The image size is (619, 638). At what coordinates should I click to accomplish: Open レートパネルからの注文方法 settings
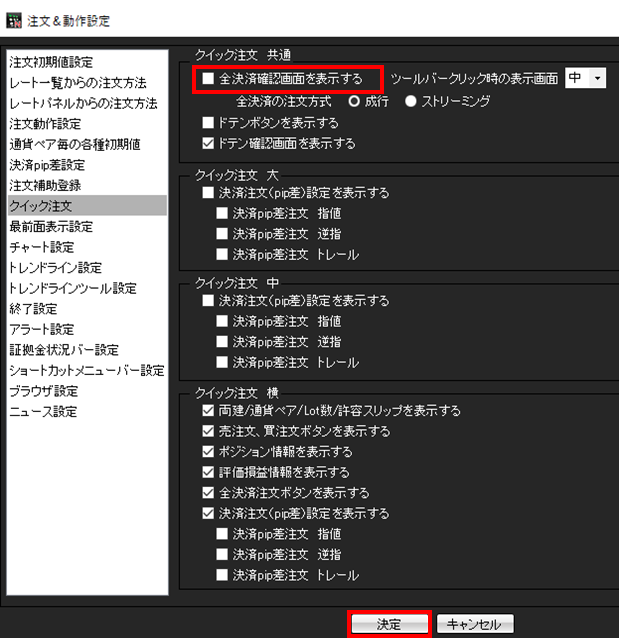(x=87, y=103)
